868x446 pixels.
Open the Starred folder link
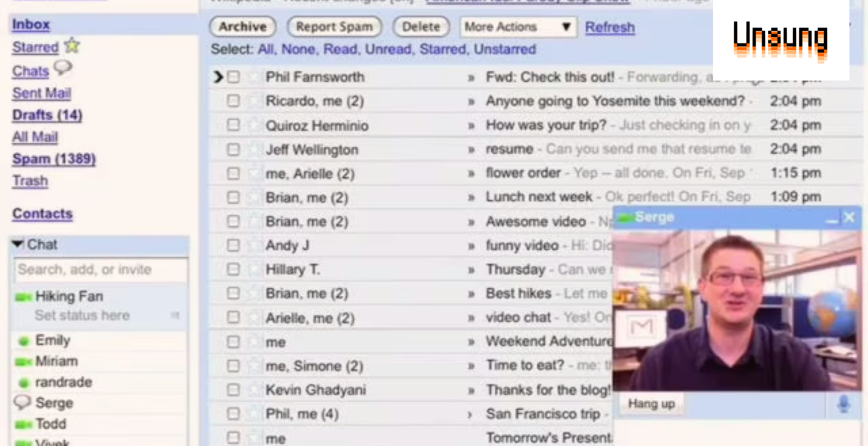point(35,48)
